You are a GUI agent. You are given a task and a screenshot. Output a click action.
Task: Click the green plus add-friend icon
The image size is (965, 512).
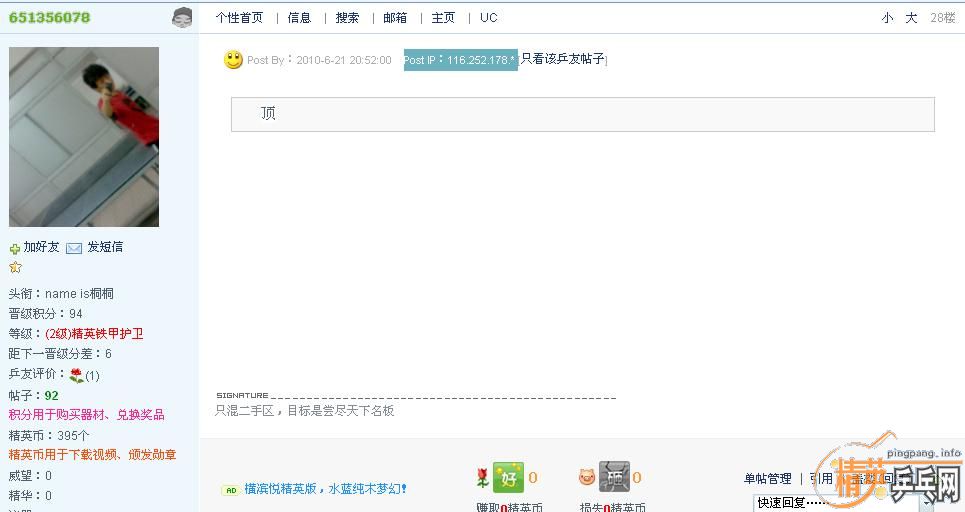(15, 248)
